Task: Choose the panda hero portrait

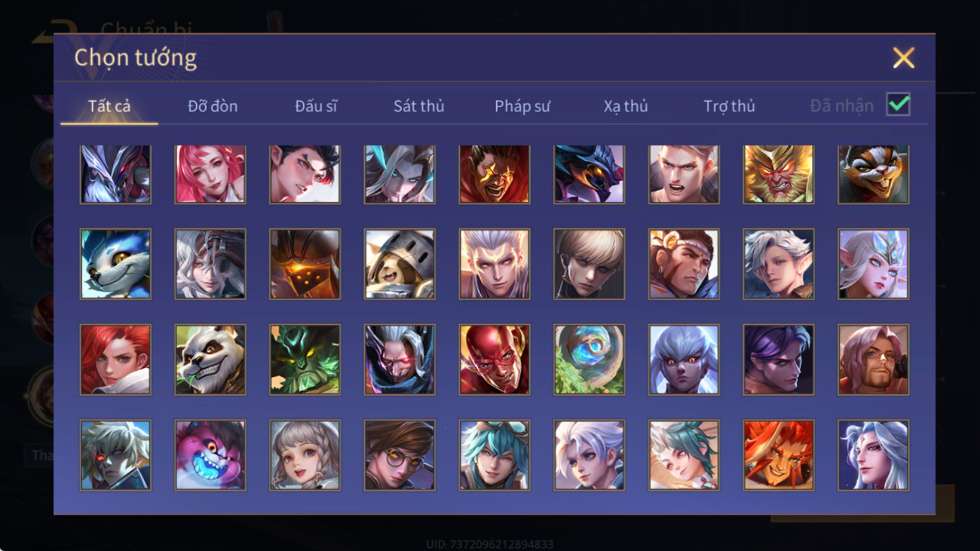Action: click(x=210, y=359)
